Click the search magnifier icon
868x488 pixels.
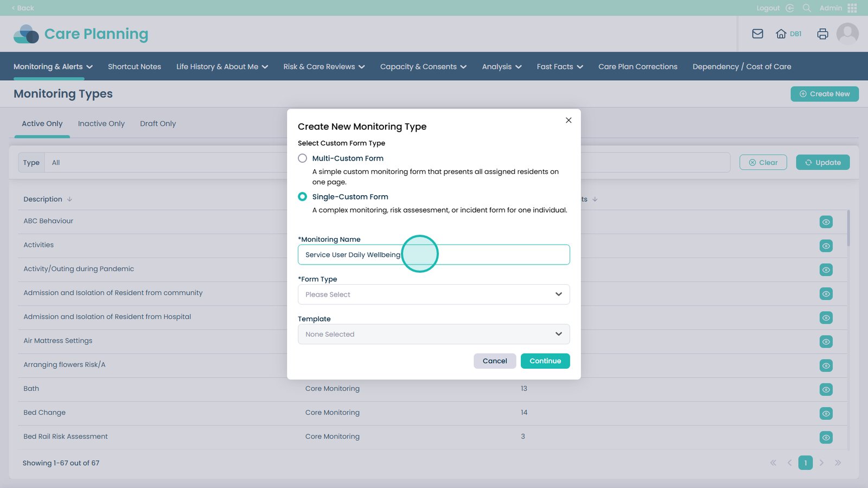pyautogui.click(x=807, y=8)
